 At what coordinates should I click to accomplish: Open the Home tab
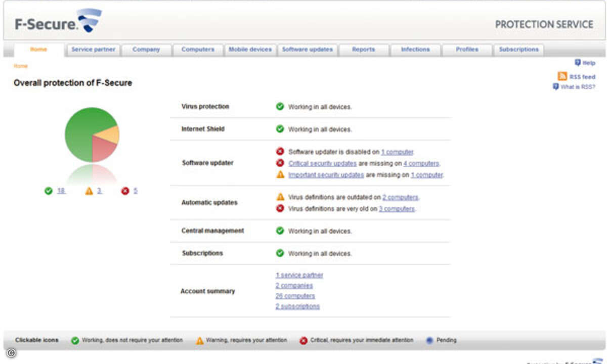click(x=39, y=50)
